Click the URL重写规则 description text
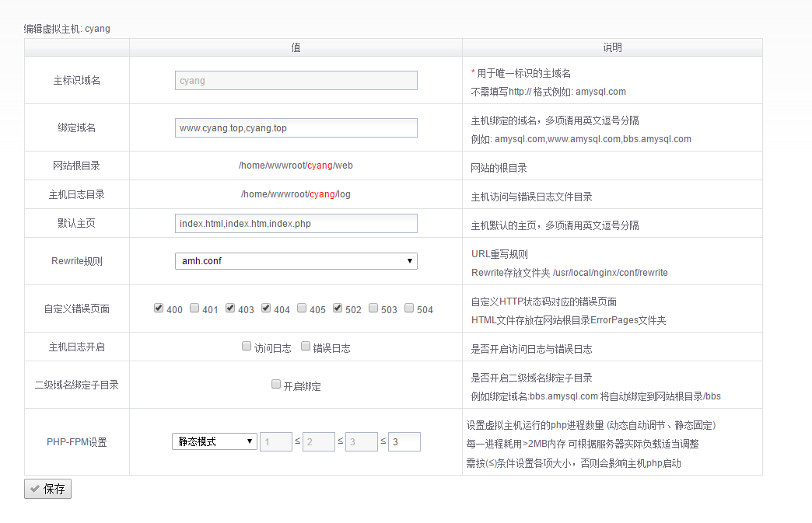This screenshot has width=812, height=523. (499, 255)
